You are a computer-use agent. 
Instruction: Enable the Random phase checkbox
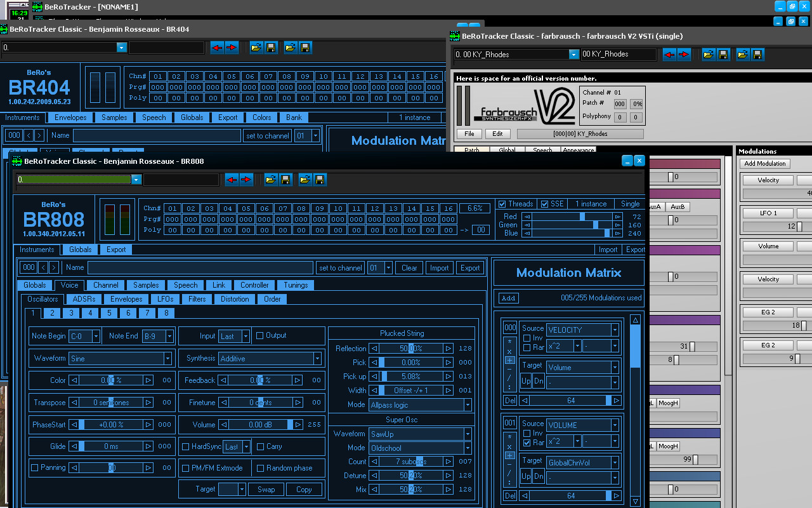[x=260, y=468]
